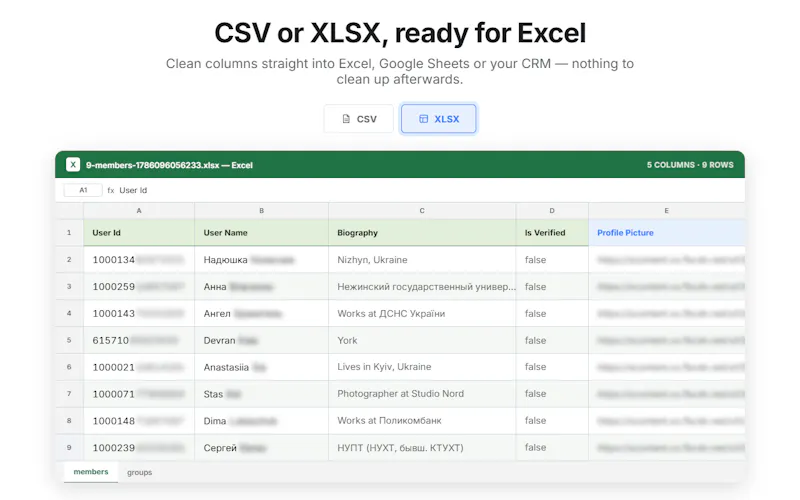
Task: Click the Devran user name cell
Action: tap(262, 340)
